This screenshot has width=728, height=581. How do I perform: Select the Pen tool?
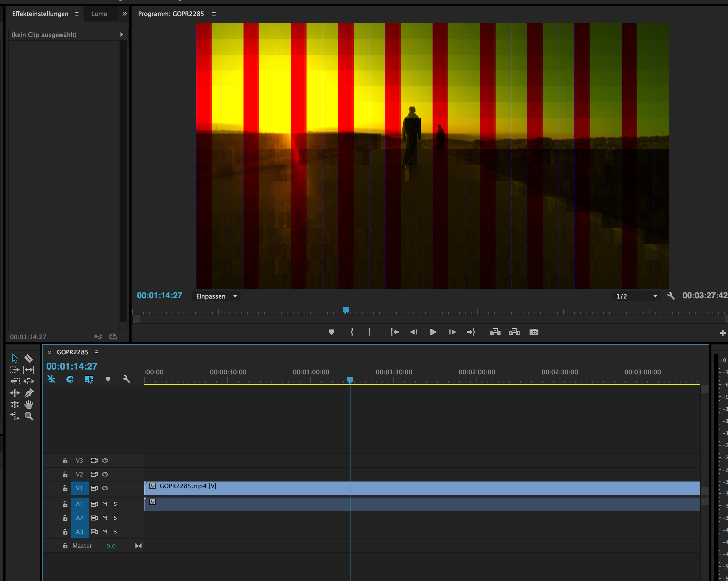29,393
